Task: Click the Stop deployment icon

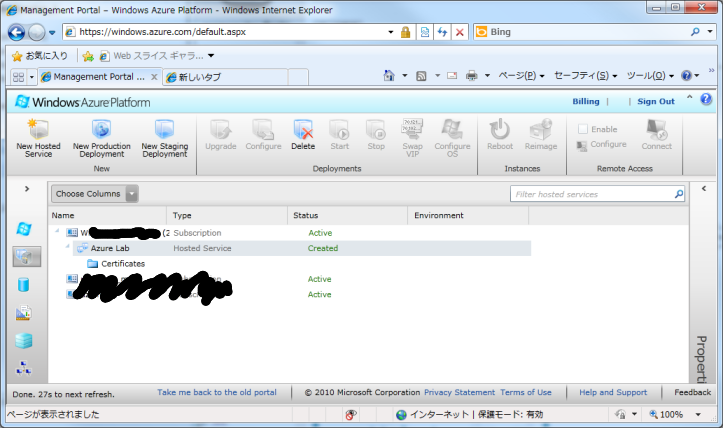Action: click(376, 130)
